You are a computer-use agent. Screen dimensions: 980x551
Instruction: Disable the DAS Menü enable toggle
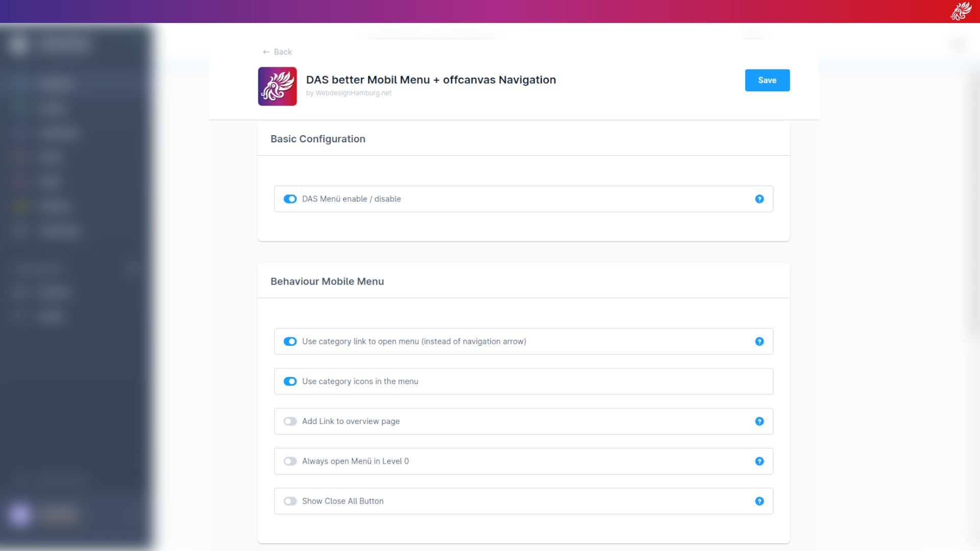click(290, 199)
